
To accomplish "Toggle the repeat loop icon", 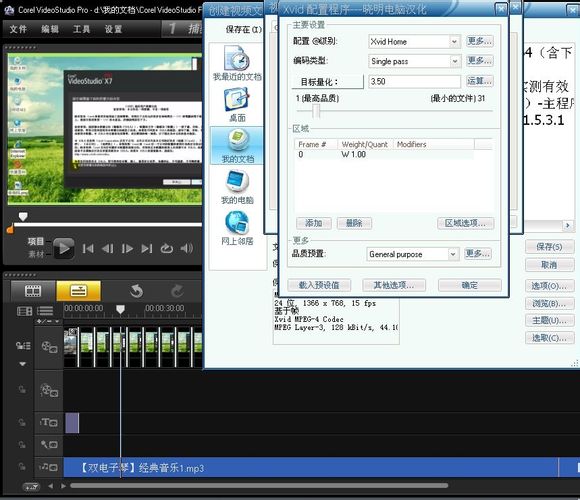I will pyautogui.click(x=166, y=249).
